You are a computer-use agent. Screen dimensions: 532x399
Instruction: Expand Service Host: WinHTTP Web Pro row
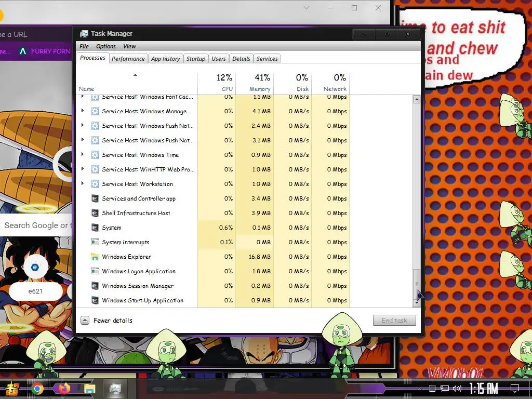pos(83,169)
